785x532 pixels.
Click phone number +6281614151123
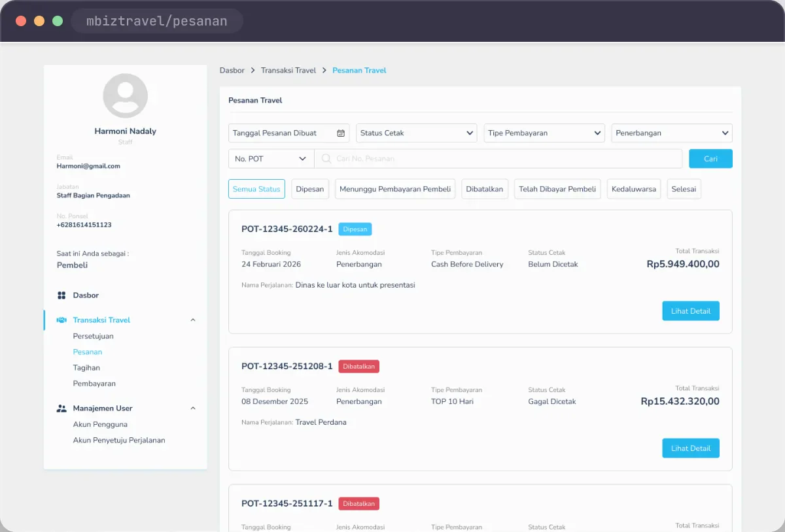84,225
